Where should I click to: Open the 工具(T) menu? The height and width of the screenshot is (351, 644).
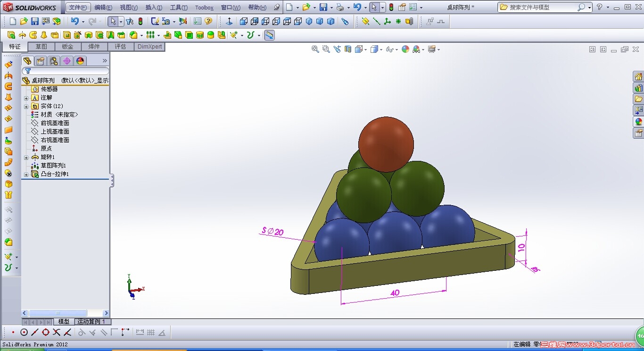[179, 8]
